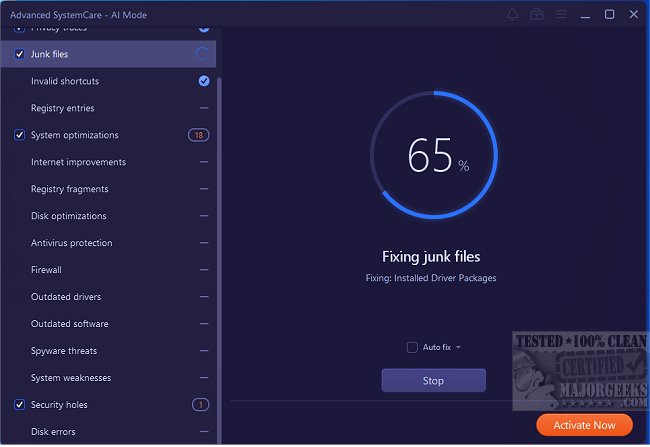
Task: Select Outdated software item
Action: point(108,324)
